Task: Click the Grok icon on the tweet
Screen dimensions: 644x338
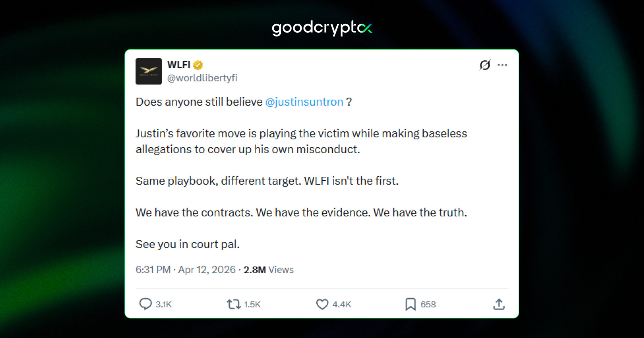Action: pyautogui.click(x=485, y=65)
